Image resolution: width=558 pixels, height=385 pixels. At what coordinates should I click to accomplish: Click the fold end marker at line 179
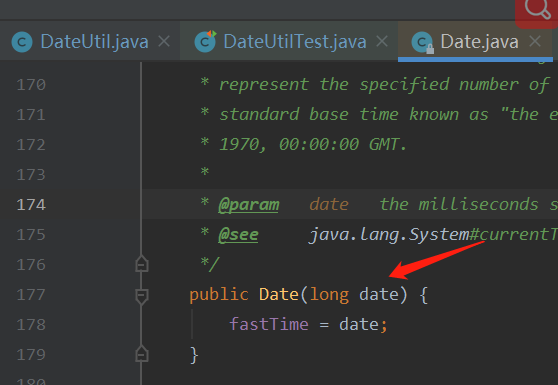tap(142, 354)
